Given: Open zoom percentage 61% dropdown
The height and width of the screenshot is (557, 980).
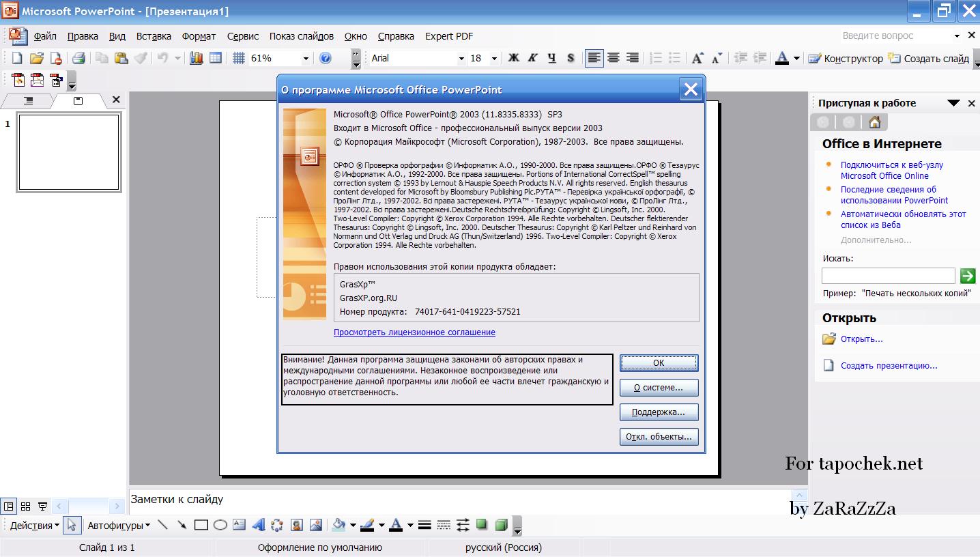Looking at the screenshot, I should (x=306, y=59).
